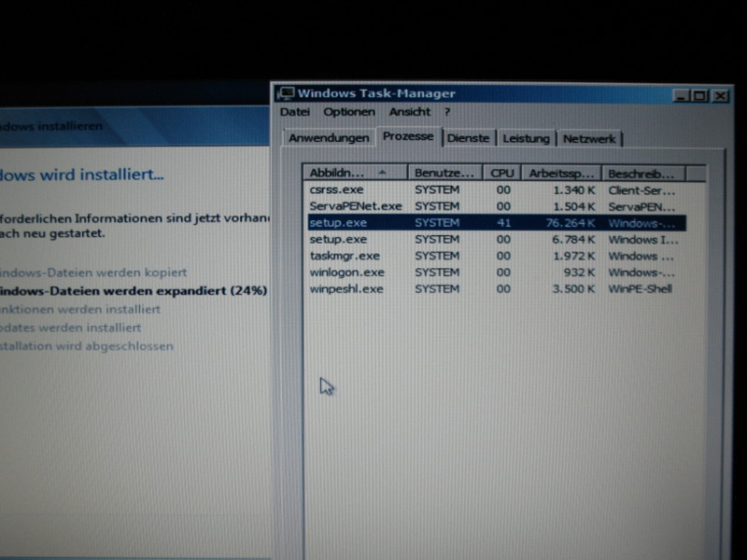Select the ServaPENet.exe process row
This screenshot has width=747, height=560.
click(x=497, y=206)
